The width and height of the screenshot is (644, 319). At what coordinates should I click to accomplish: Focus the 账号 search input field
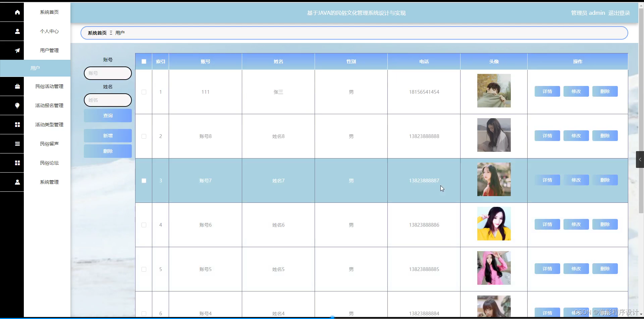pyautogui.click(x=108, y=73)
